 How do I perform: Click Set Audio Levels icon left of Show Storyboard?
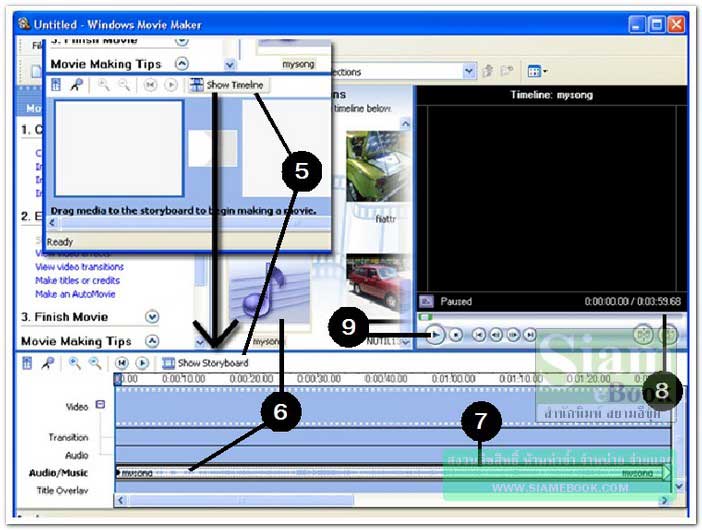click(27, 363)
